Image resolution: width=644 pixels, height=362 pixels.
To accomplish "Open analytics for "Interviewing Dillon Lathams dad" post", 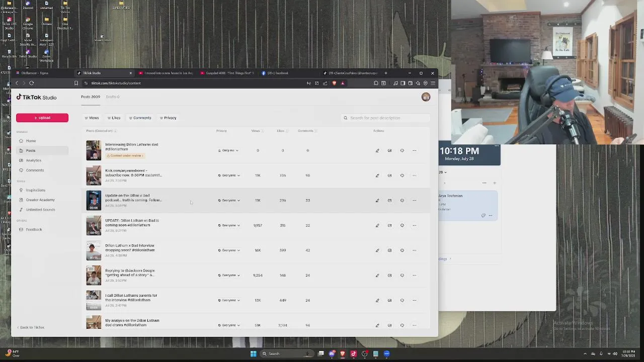I will 389,150.
